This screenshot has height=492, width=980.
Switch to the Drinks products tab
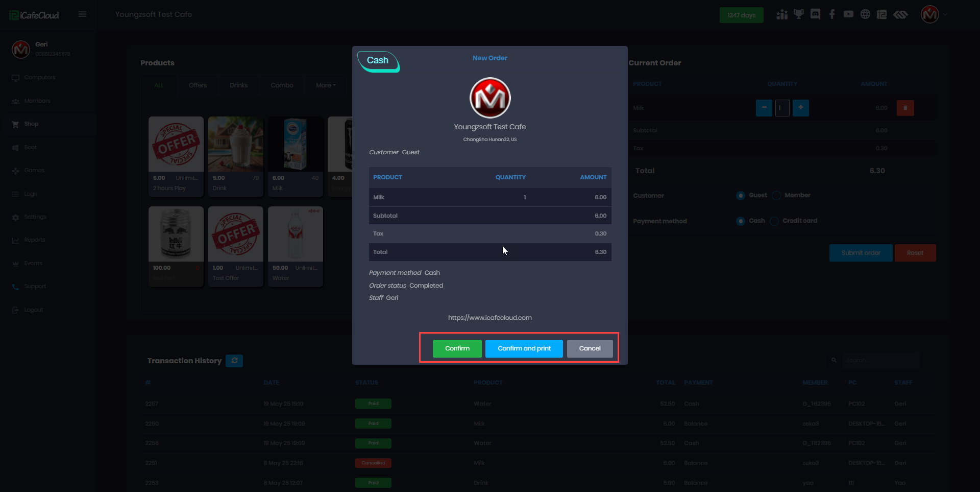tap(238, 85)
